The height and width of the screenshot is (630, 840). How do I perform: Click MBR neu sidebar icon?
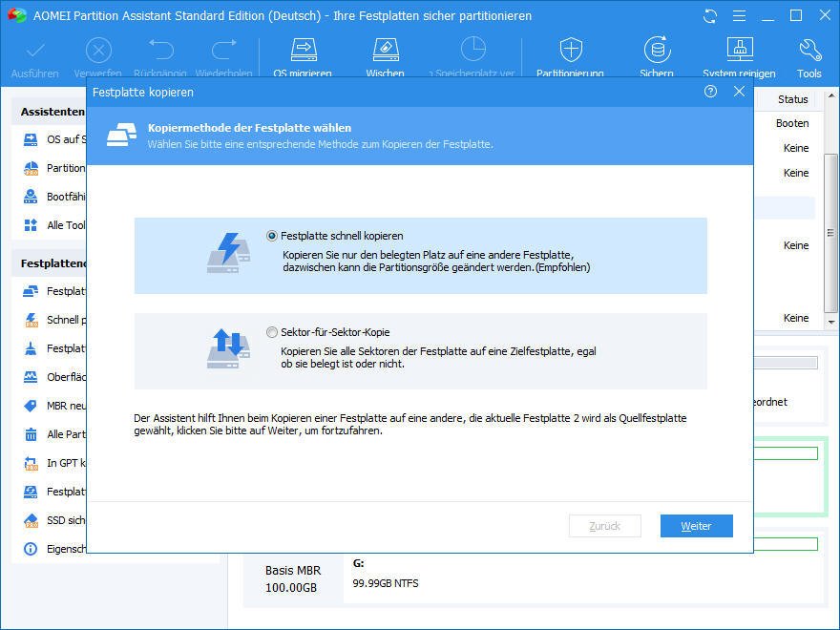point(31,406)
